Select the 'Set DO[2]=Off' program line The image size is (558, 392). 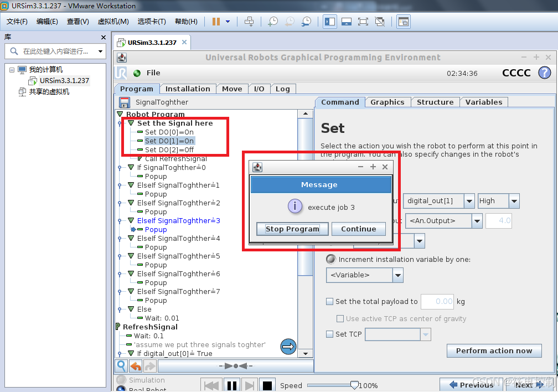(x=169, y=150)
